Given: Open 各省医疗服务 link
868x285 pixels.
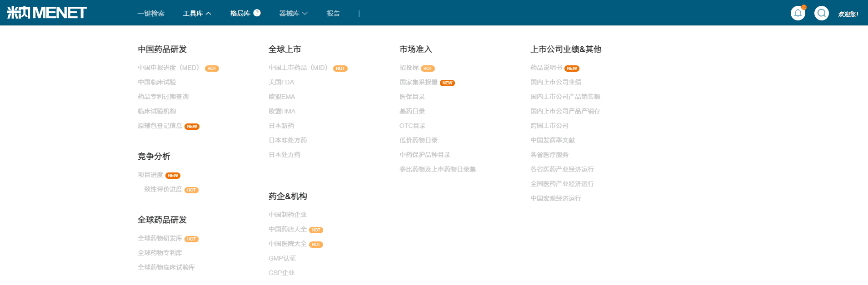Looking at the screenshot, I should pyautogui.click(x=549, y=155).
